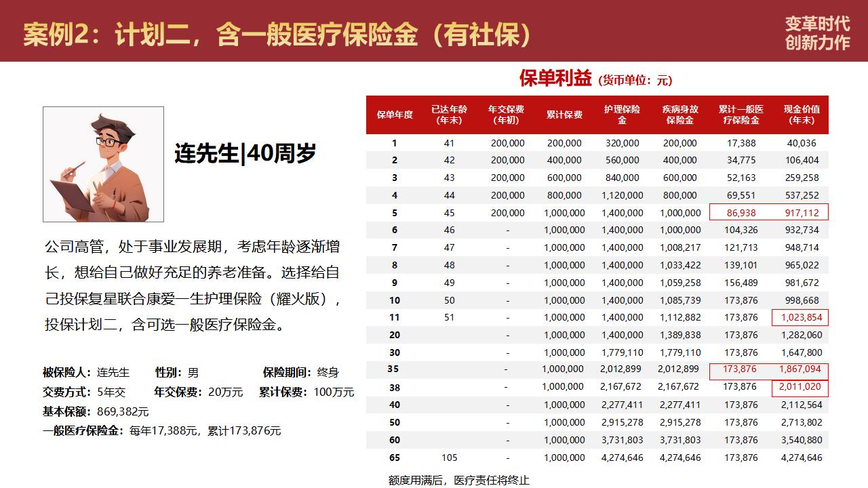The width and height of the screenshot is (868, 488).
Task: Click the footnote 额度用满后，医疗责任将终止
Action: (458, 480)
